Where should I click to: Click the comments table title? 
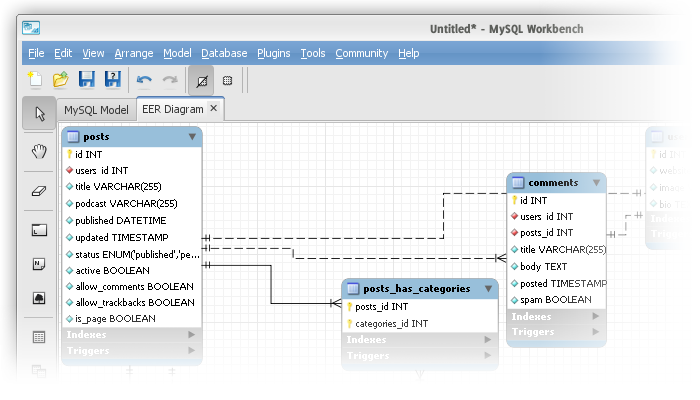point(553,183)
